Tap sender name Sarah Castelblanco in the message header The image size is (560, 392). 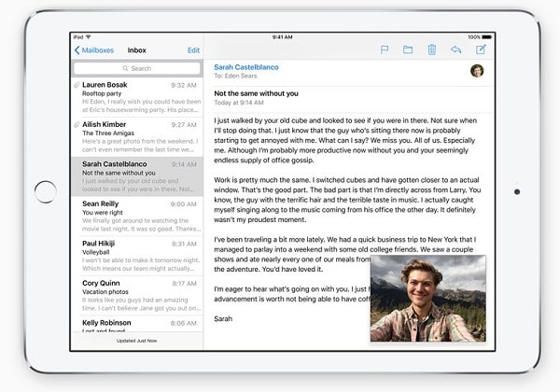click(x=246, y=67)
